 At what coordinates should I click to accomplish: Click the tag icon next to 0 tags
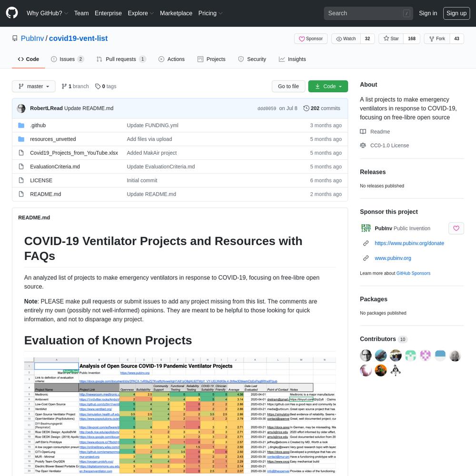(98, 87)
